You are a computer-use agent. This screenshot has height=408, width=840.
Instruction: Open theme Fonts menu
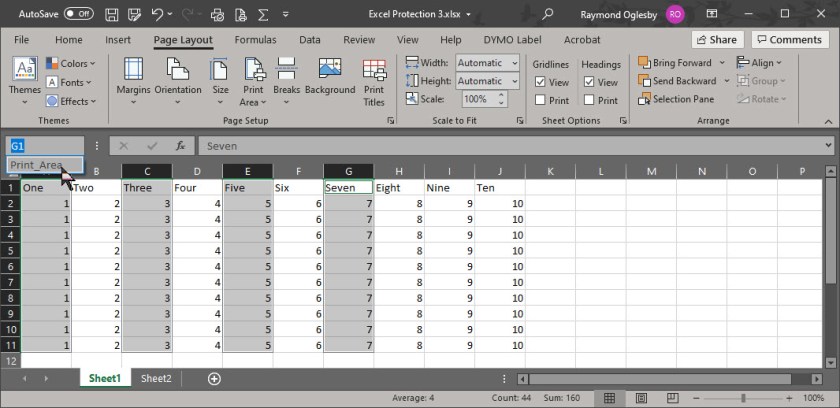[69, 82]
